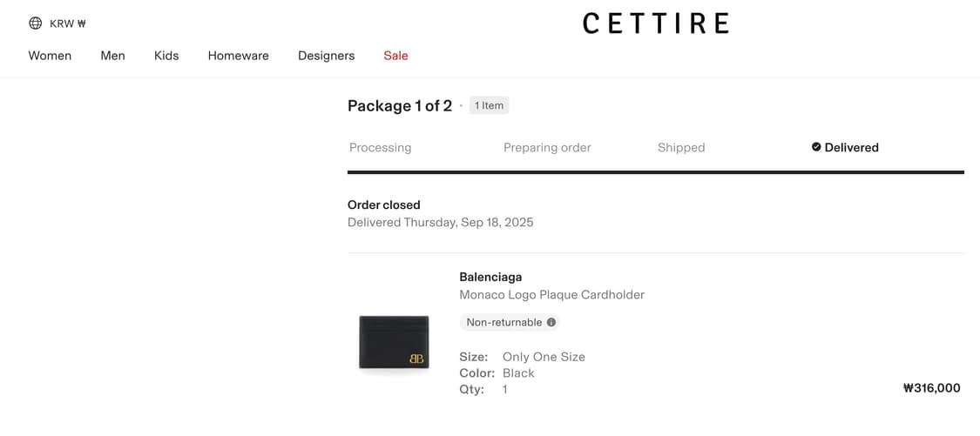Open Monaco Logo Plaque Cardholder product link
Screen dimensions: 980x436
point(551,295)
